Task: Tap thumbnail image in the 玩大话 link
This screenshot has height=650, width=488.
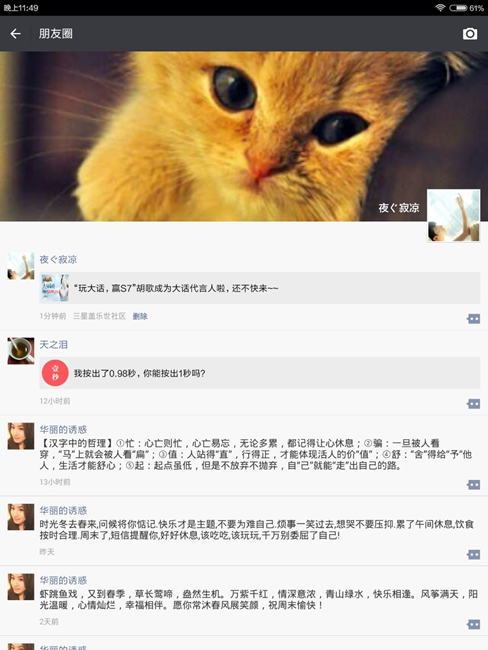Action: click(x=55, y=288)
